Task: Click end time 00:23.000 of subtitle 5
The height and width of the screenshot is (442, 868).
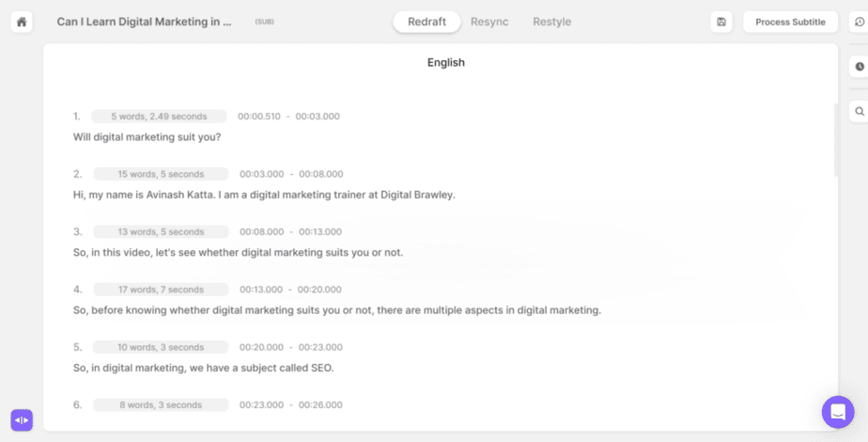Action: [x=320, y=347]
